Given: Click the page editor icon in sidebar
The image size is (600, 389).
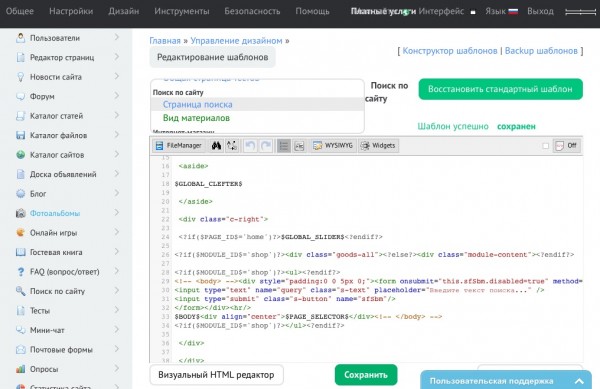Looking at the screenshot, I should pos(21,57).
